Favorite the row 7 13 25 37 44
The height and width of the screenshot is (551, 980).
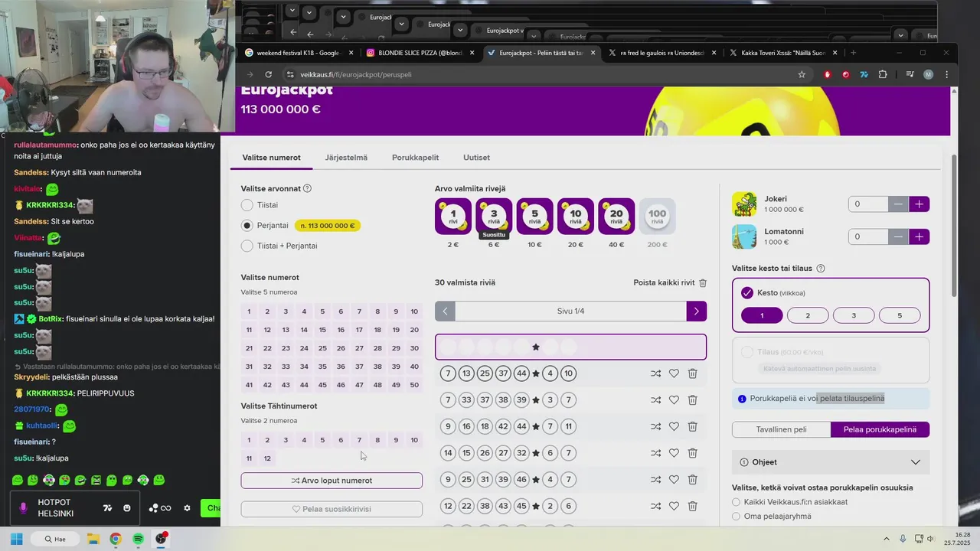point(674,373)
